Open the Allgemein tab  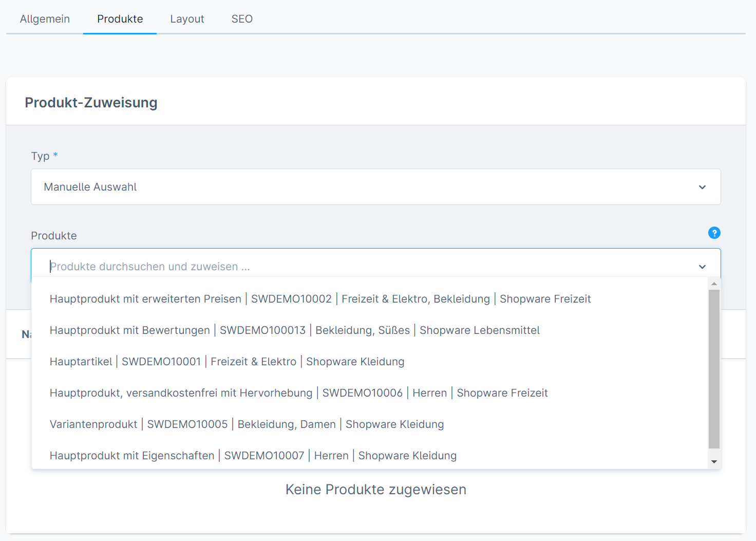coord(45,19)
